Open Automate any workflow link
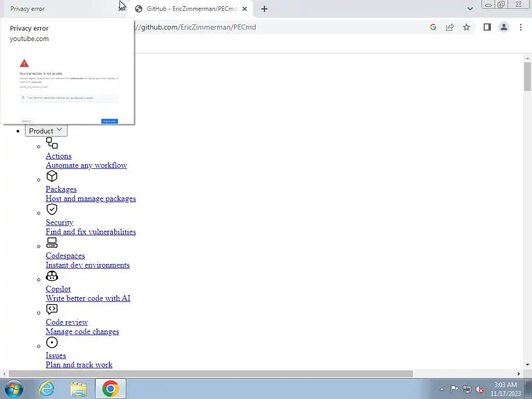This screenshot has height=399, width=532. (x=86, y=165)
